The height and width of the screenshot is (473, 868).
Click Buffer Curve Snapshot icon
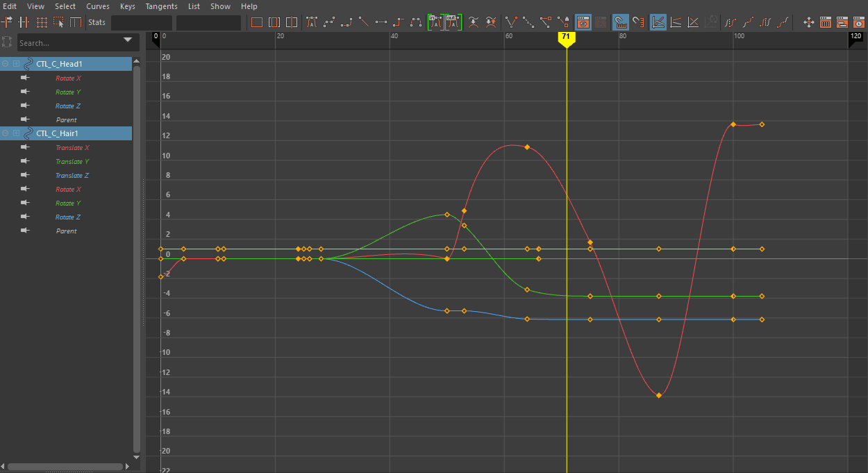tap(474, 22)
